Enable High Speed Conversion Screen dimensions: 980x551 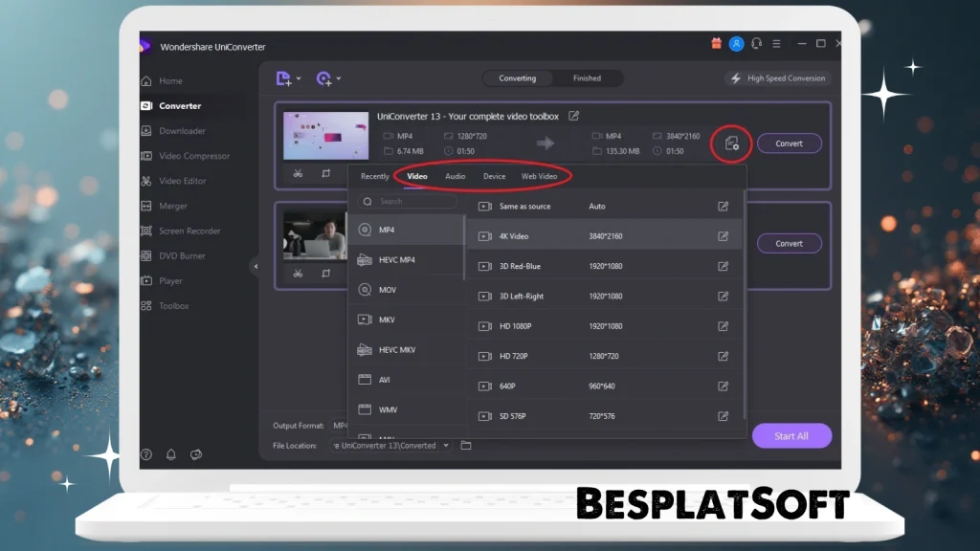[778, 78]
